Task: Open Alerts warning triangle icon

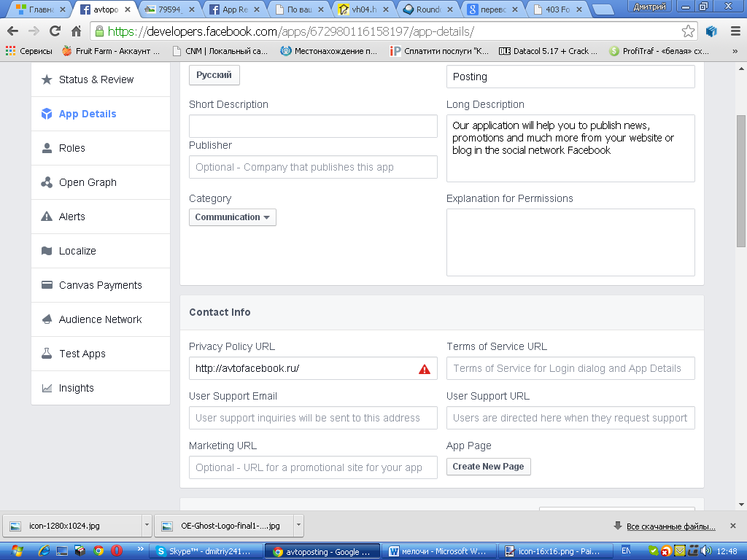Action: click(47, 217)
